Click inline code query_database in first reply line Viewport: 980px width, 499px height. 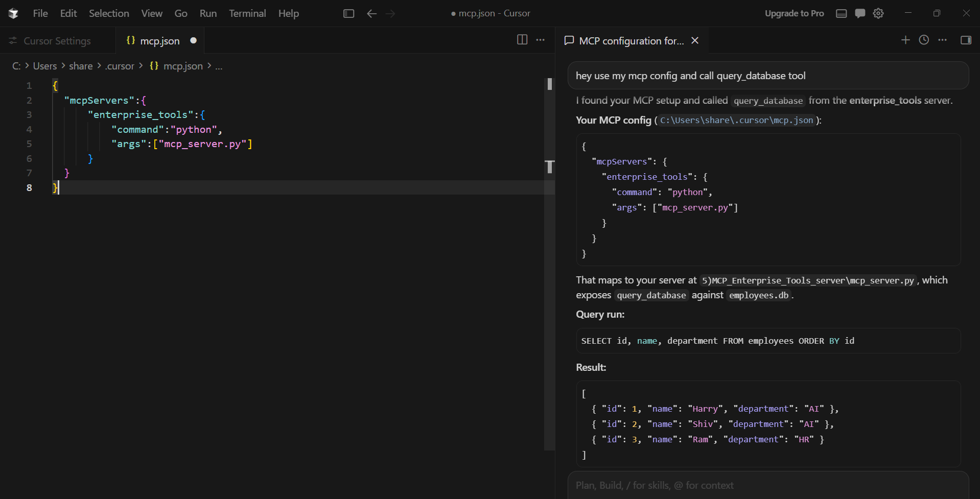tap(768, 101)
